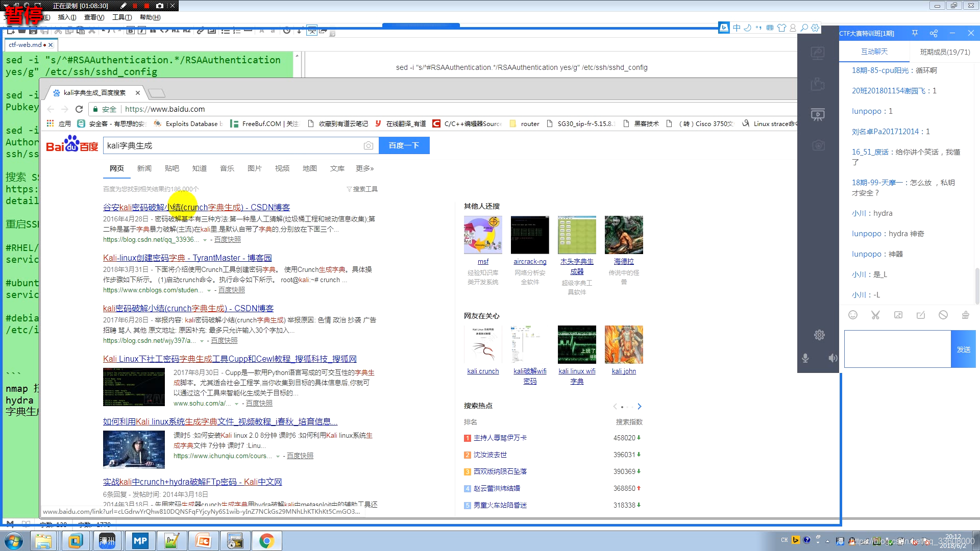The image size is (980, 551).
Task: Click the emoji icon in chat toolbar
Action: point(853,315)
